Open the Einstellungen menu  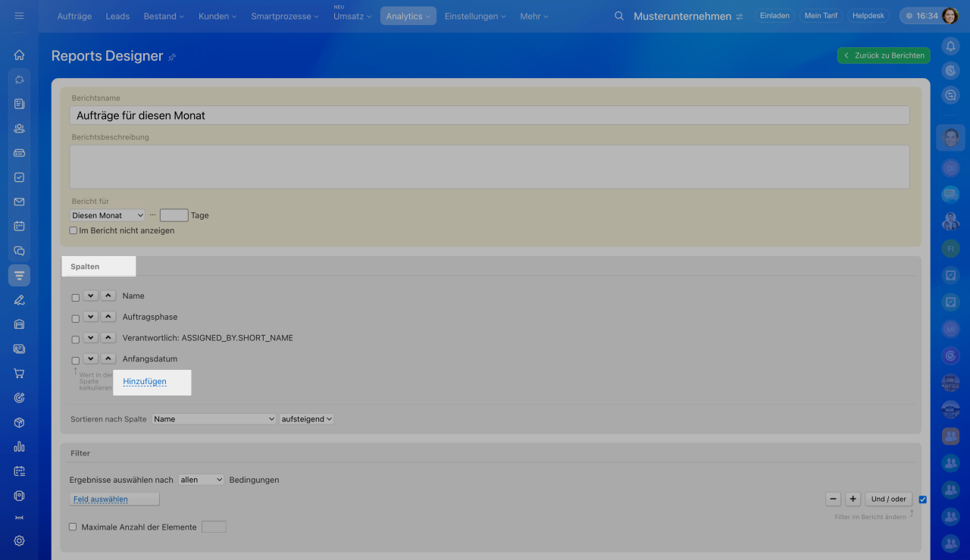(x=476, y=16)
